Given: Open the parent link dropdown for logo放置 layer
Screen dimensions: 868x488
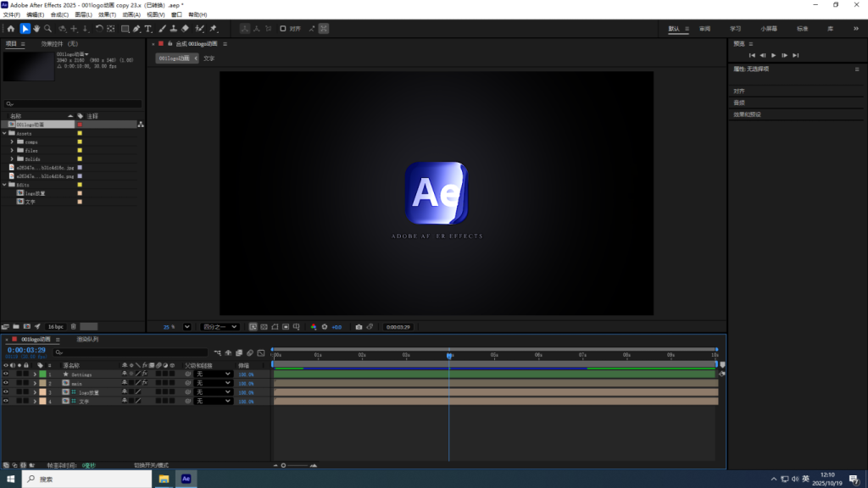Looking at the screenshot, I should (x=212, y=392).
